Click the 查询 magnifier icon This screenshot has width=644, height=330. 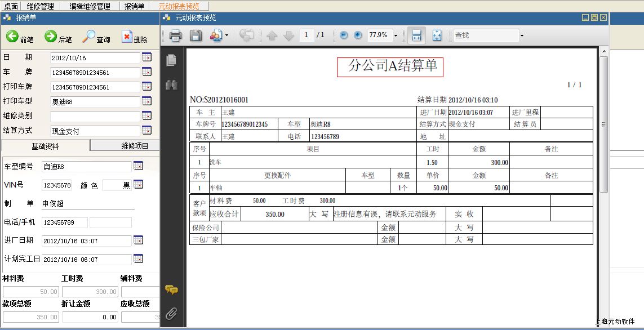(90, 37)
